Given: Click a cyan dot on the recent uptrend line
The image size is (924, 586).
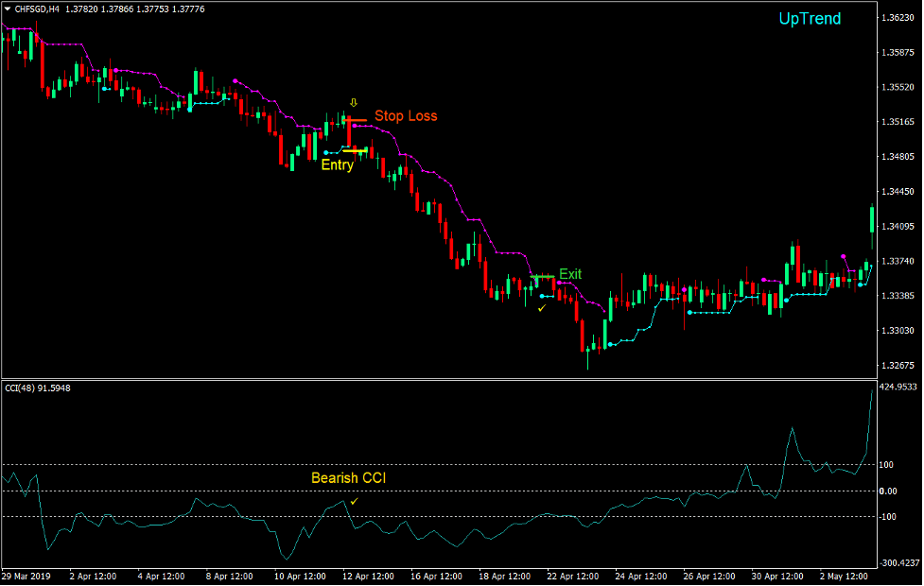Looking at the screenshot, I should pos(690,310).
